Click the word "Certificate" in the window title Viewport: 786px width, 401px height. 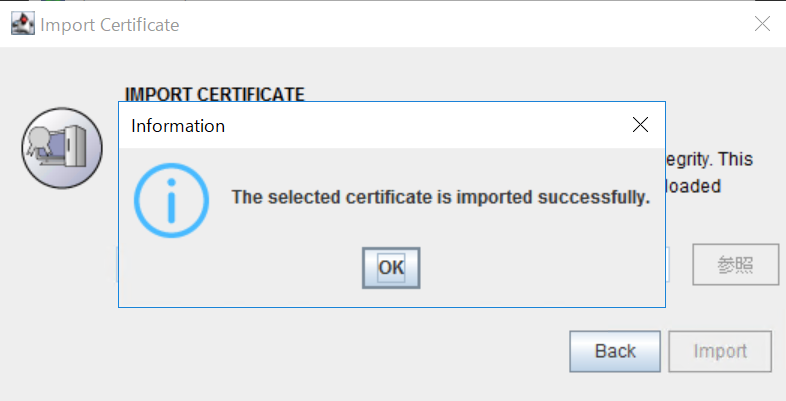click(140, 25)
